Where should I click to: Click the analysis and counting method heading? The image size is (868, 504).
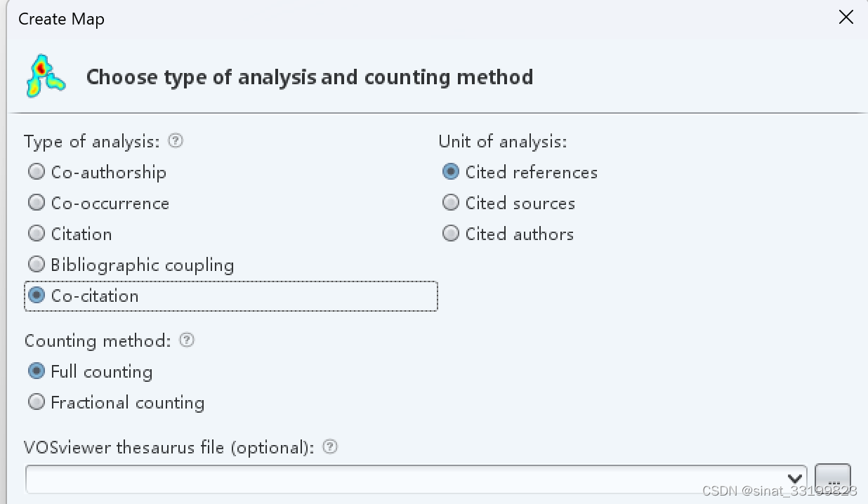(x=310, y=77)
